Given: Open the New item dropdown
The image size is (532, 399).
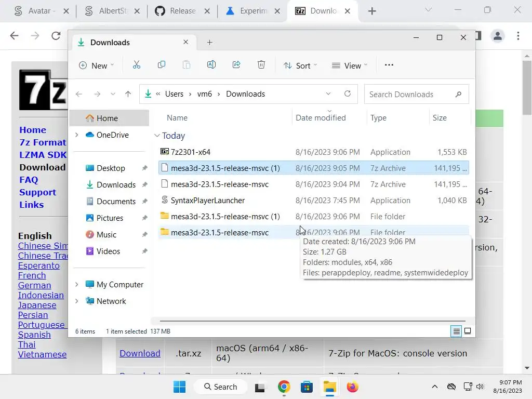Looking at the screenshot, I should 96,65.
